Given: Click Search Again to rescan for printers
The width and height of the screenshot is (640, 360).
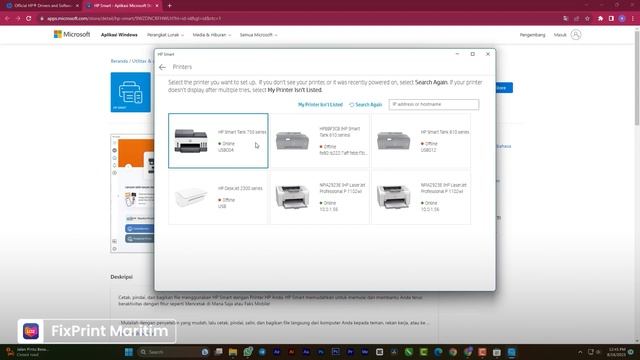Looking at the screenshot, I should click(x=366, y=105).
